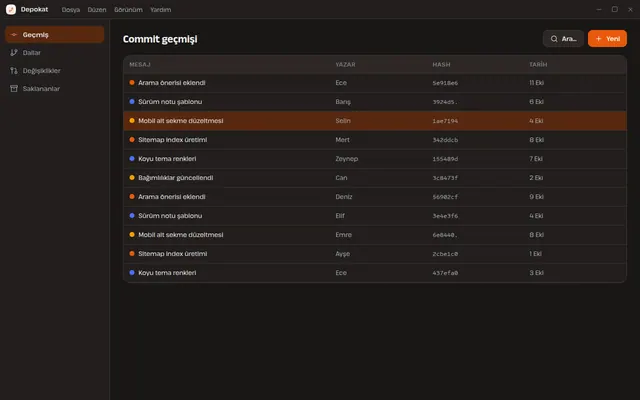Select the Geçmiş commit icon in sidebar
The image size is (640, 400).
(x=14, y=35)
